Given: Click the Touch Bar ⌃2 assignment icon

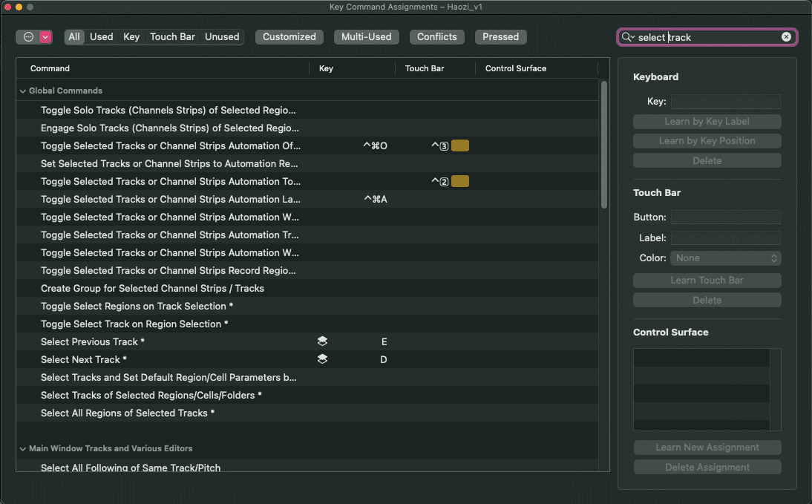Looking at the screenshot, I should (440, 182).
